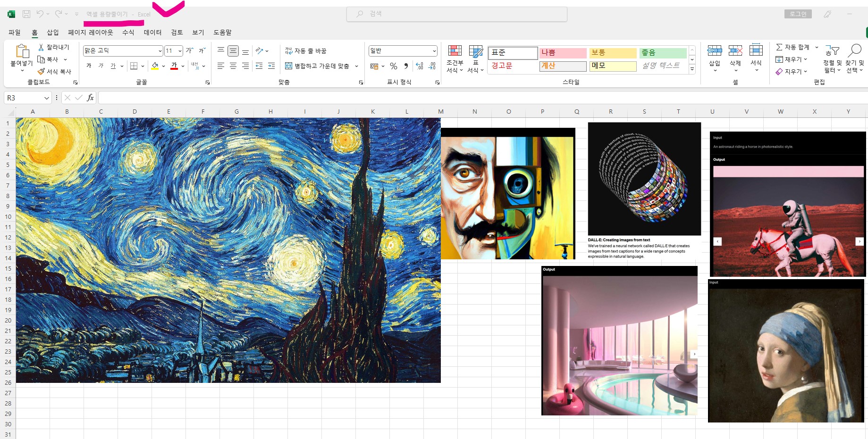Click the Redo arrow icon
The width and height of the screenshot is (868, 439).
(59, 14)
